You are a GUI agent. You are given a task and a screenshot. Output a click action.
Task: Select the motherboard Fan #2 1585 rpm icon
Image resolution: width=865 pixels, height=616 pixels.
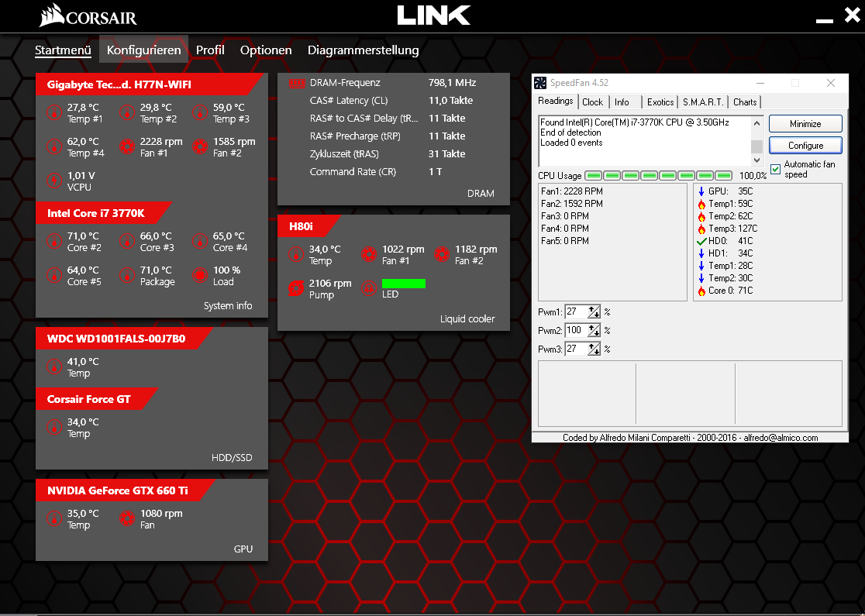click(200, 147)
